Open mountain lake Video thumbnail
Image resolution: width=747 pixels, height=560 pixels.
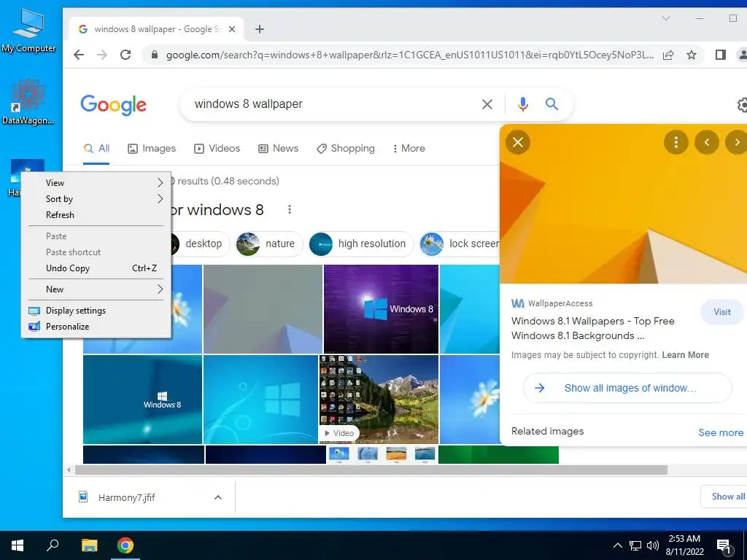pos(379,400)
